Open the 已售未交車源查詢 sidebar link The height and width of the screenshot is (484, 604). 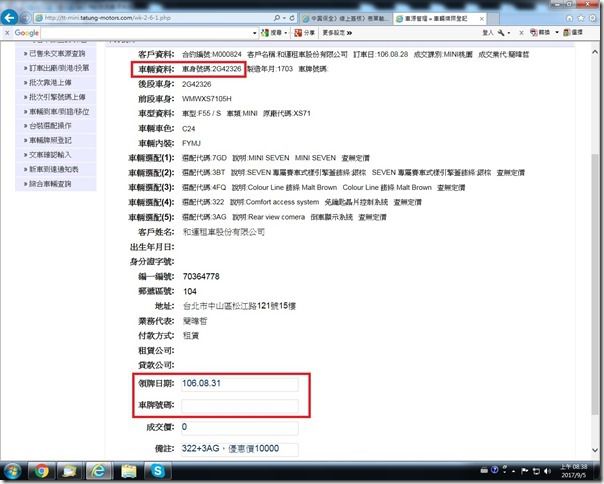coord(56,53)
